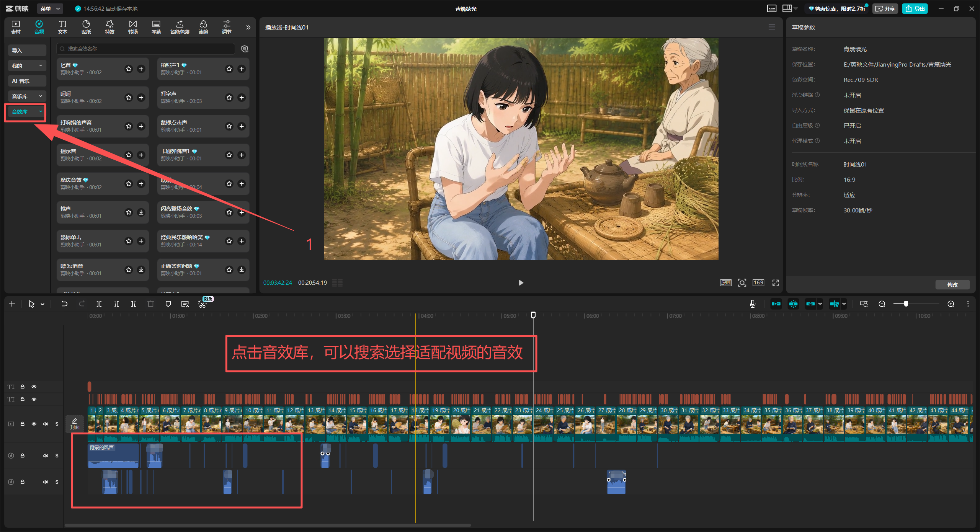Click the 搜索音效名称 search field
This screenshot has height=532, width=980.
145,49
